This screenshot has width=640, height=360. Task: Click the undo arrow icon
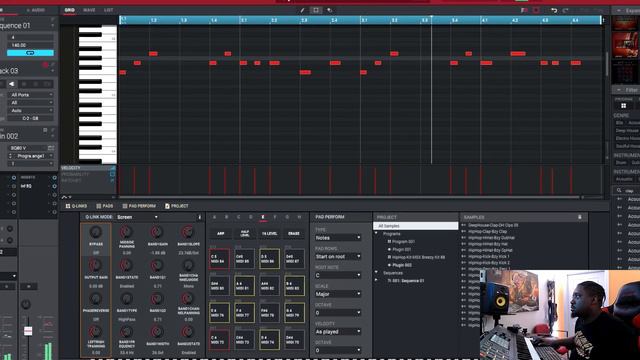[x=554, y=10]
